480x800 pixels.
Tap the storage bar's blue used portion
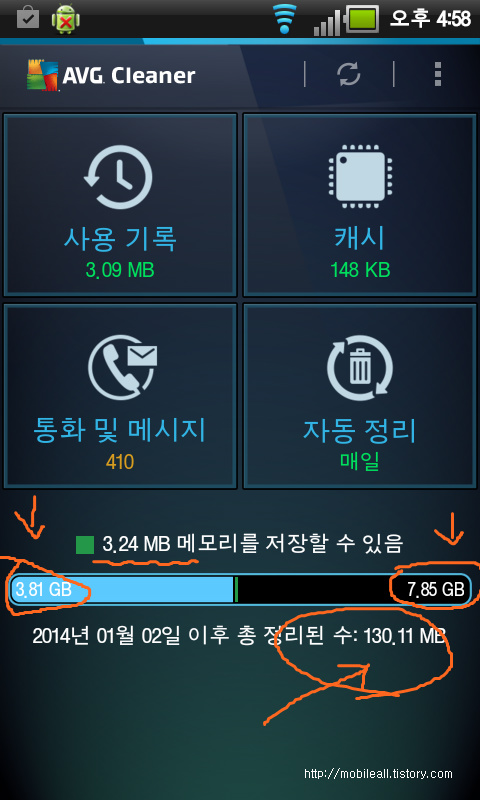pos(122,590)
